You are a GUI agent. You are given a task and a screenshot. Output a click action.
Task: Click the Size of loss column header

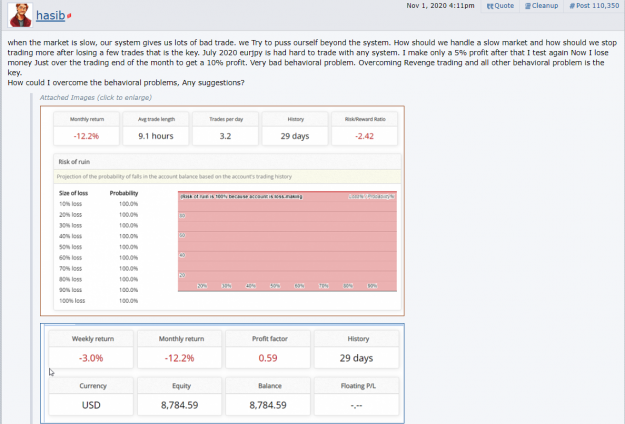coord(73,193)
